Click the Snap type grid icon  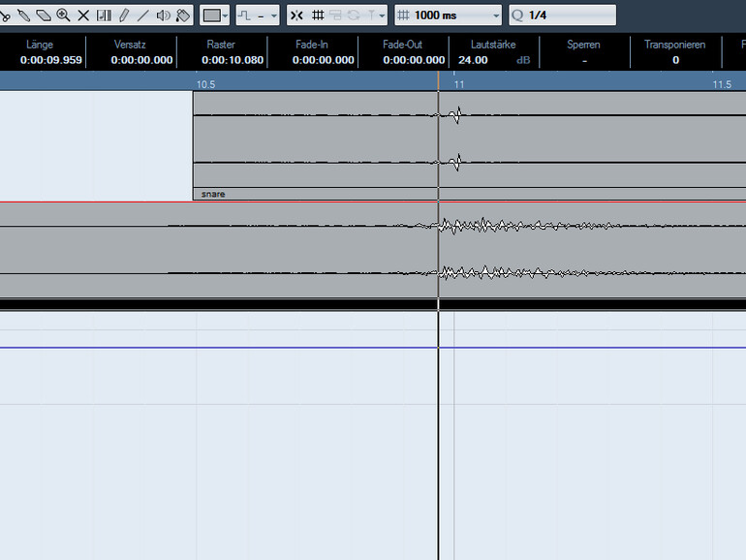[318, 16]
